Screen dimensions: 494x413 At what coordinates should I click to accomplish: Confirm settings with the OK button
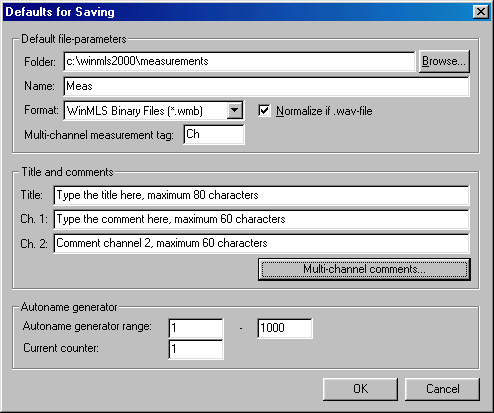coord(360,389)
